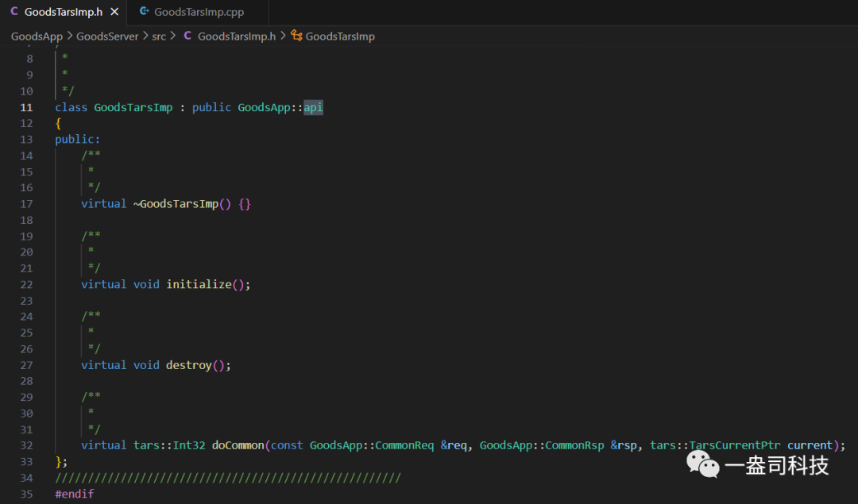
Task: Open GoodsTarsImp.h breadcrumb file entry
Action: (x=237, y=36)
